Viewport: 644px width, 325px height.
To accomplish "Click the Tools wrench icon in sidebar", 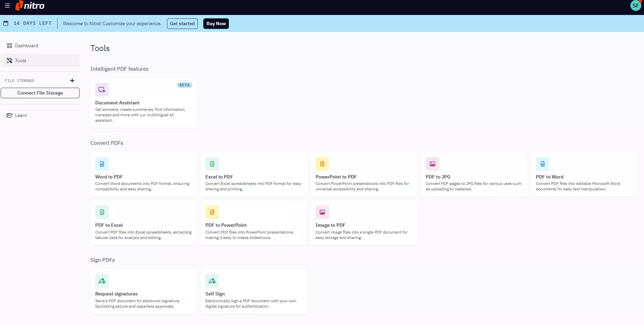I will [x=10, y=61].
